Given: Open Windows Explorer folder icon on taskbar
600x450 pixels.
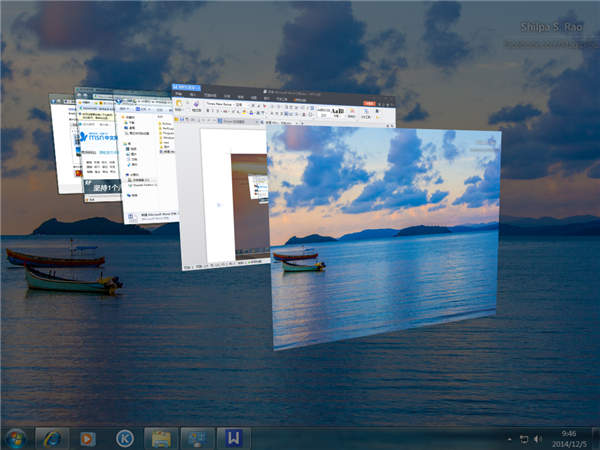Looking at the screenshot, I should pyautogui.click(x=160, y=438).
